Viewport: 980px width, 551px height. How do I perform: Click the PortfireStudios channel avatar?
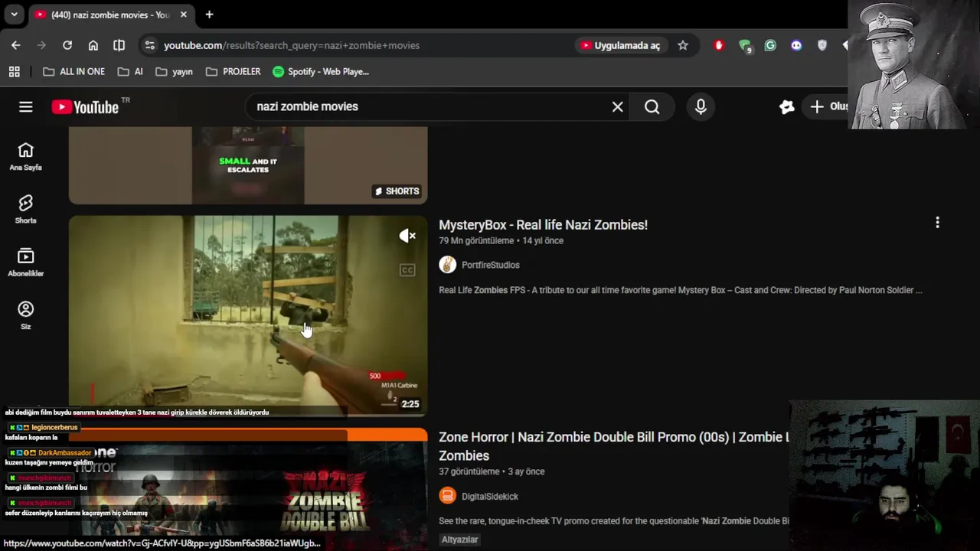[448, 265]
